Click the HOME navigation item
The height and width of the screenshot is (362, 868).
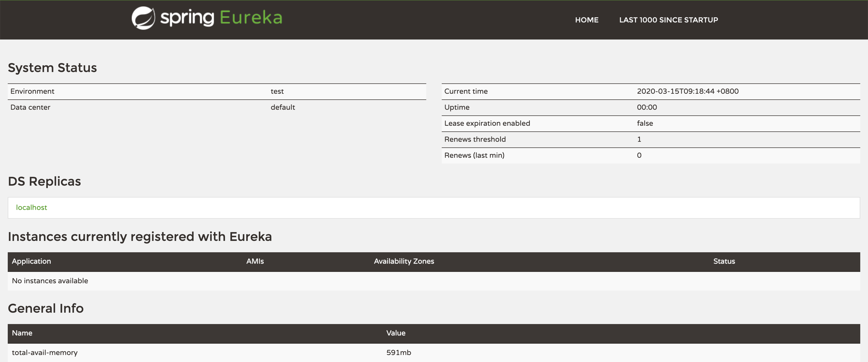tap(586, 20)
